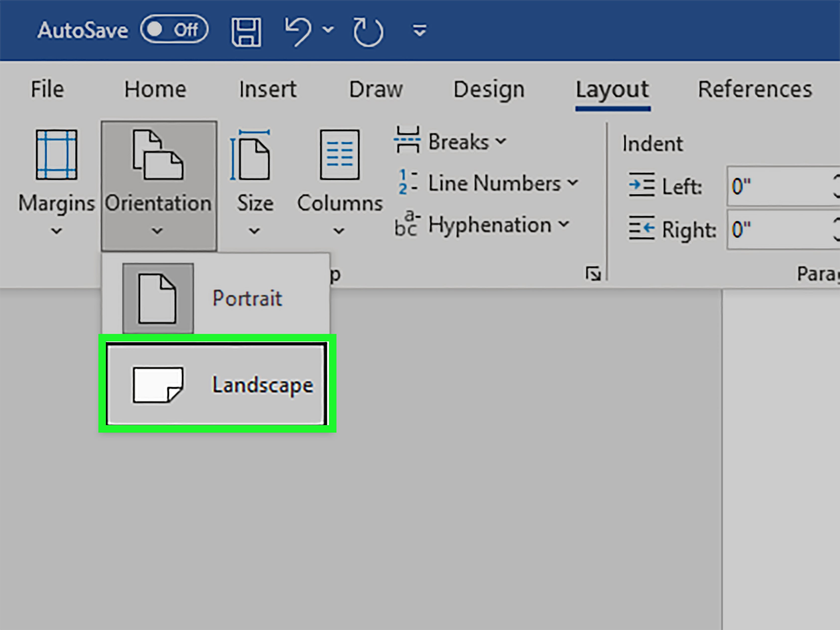Image resolution: width=840 pixels, height=630 pixels.
Task: Choose Landscape orientation
Action: (x=216, y=384)
